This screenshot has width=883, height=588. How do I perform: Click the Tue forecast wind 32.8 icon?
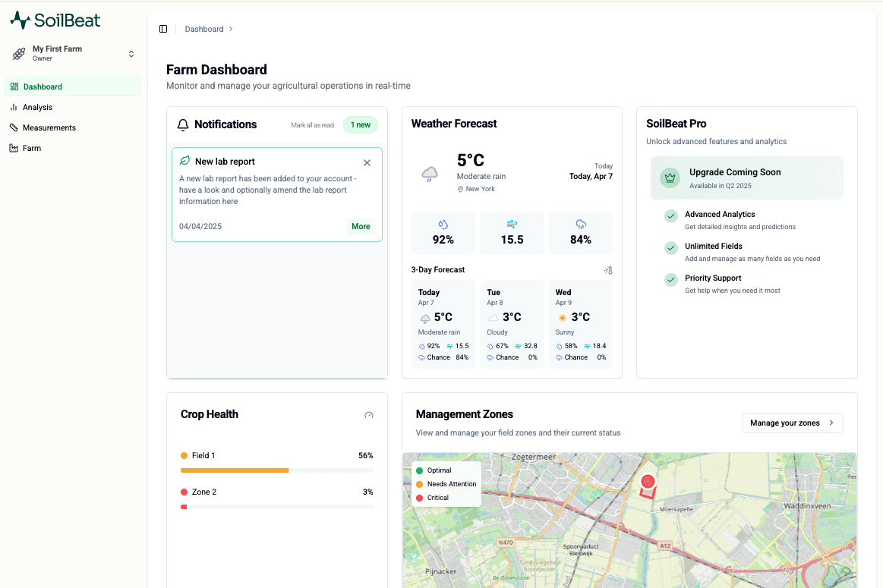(x=518, y=346)
